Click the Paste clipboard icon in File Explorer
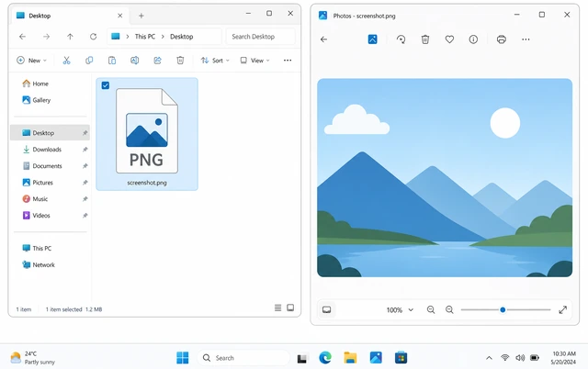 click(112, 61)
